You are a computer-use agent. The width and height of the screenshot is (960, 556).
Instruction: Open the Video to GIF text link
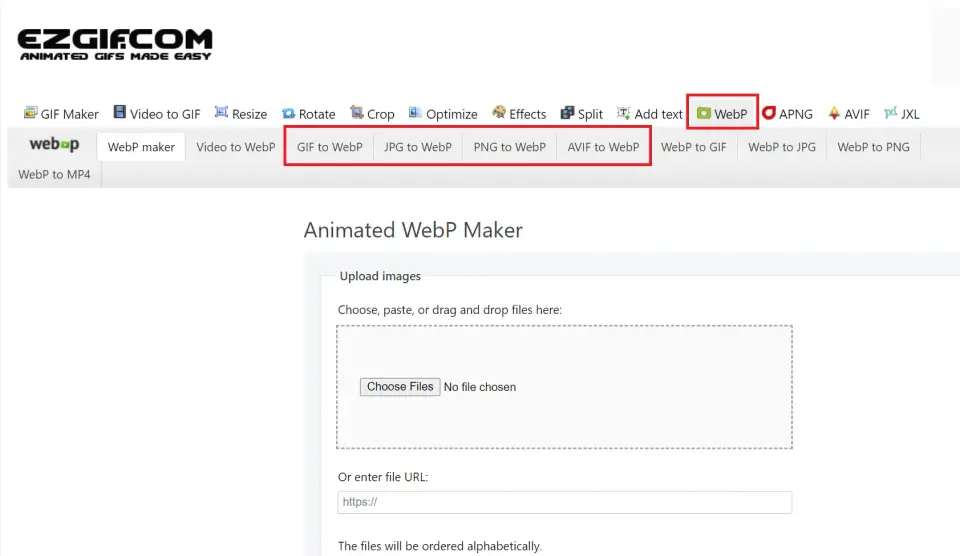(165, 115)
